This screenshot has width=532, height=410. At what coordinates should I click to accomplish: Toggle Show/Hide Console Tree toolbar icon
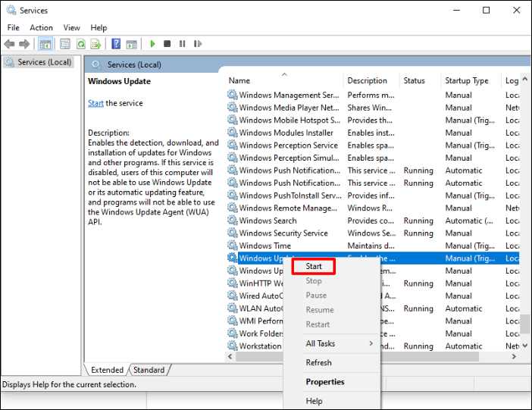pyautogui.click(x=45, y=45)
